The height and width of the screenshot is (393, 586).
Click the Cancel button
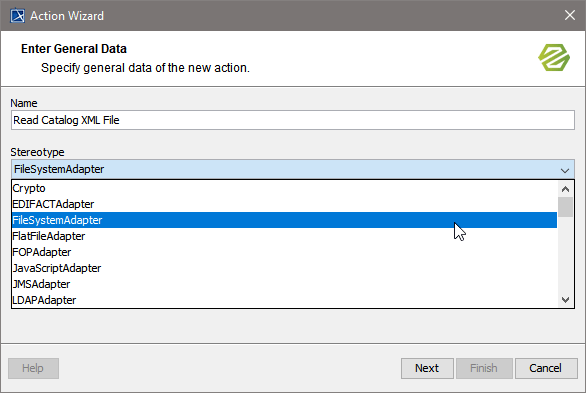pyautogui.click(x=546, y=368)
